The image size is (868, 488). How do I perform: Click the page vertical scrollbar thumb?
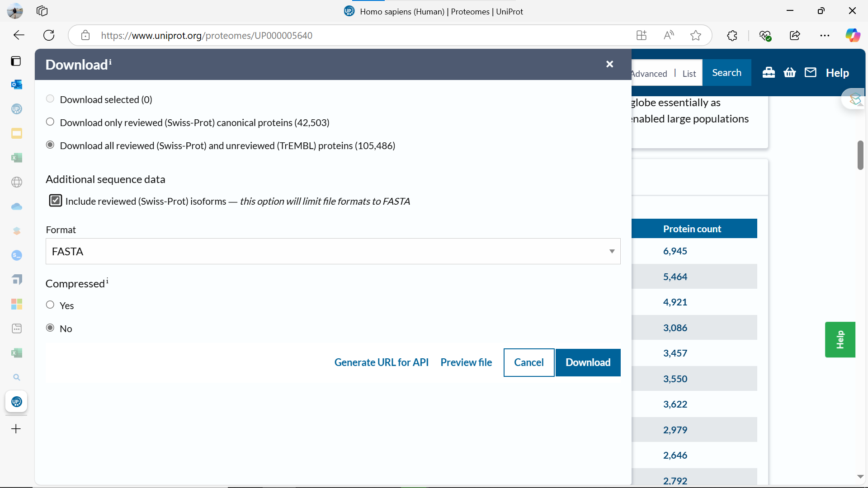click(x=860, y=155)
